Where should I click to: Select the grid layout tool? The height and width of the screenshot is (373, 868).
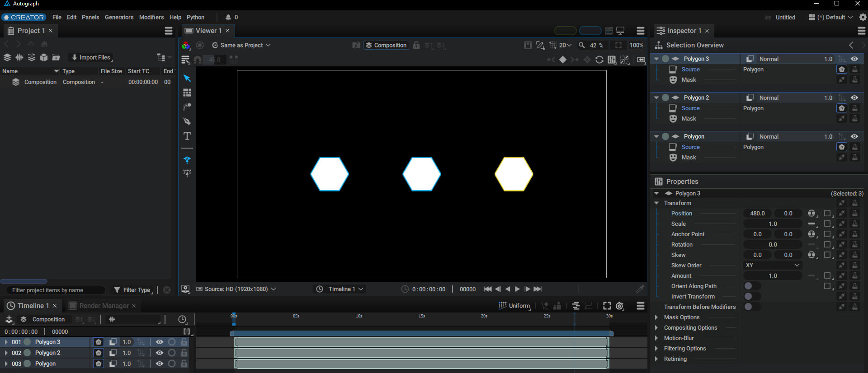click(187, 93)
